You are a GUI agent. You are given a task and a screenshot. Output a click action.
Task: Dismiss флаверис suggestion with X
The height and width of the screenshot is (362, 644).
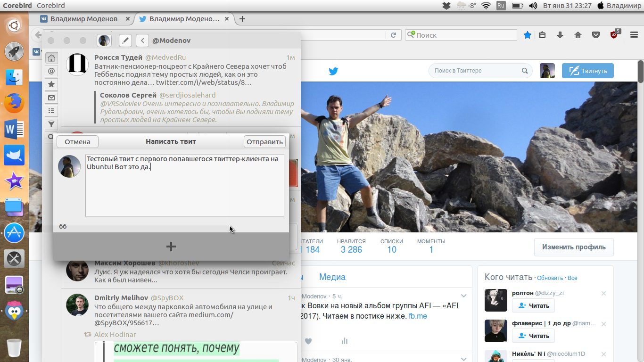(603, 324)
